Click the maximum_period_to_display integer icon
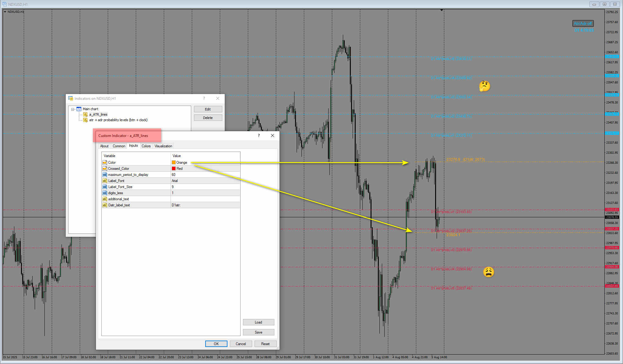 pos(105,175)
